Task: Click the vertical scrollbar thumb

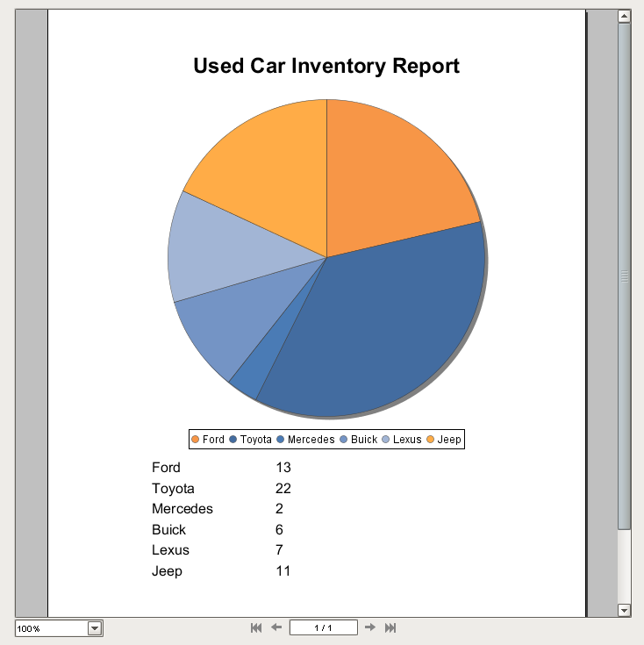Action: point(625,276)
